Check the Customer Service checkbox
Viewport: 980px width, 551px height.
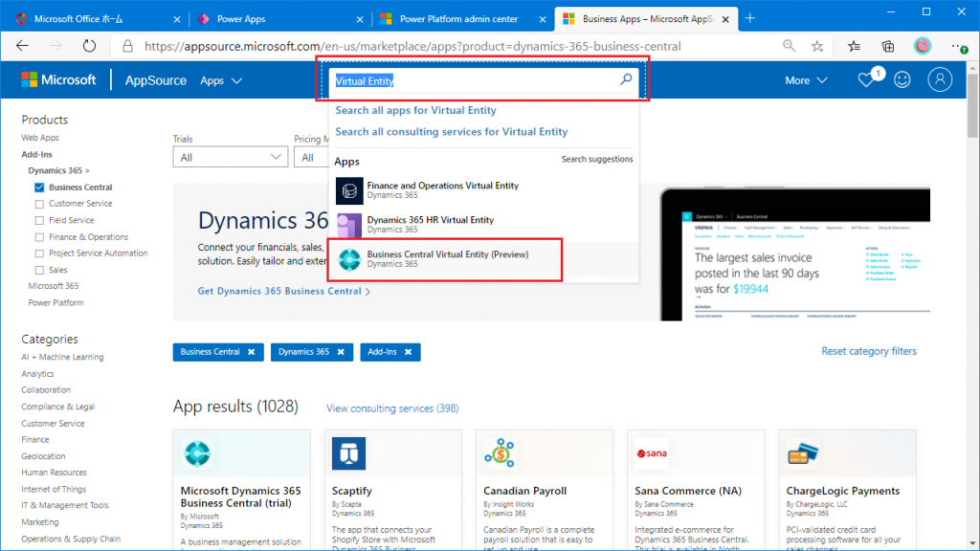click(39, 204)
